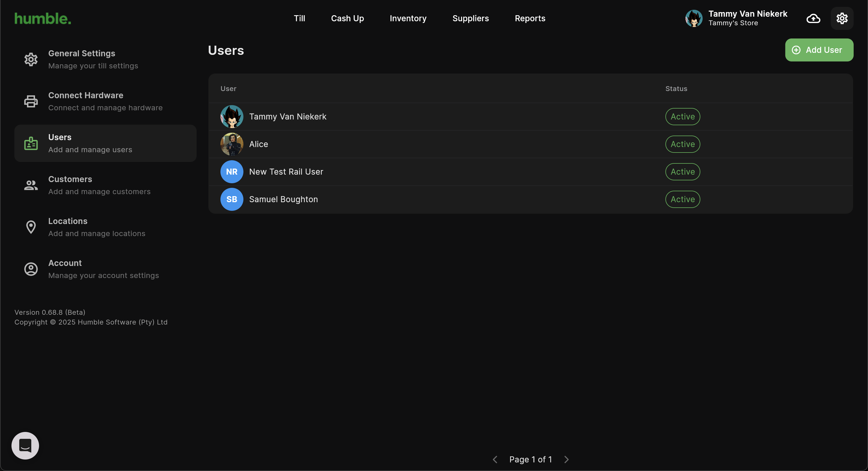Click Customers people icon
The width and height of the screenshot is (868, 471).
(x=31, y=185)
